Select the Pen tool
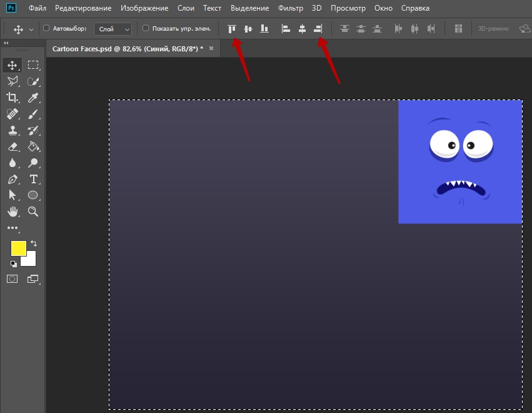 pos(13,179)
